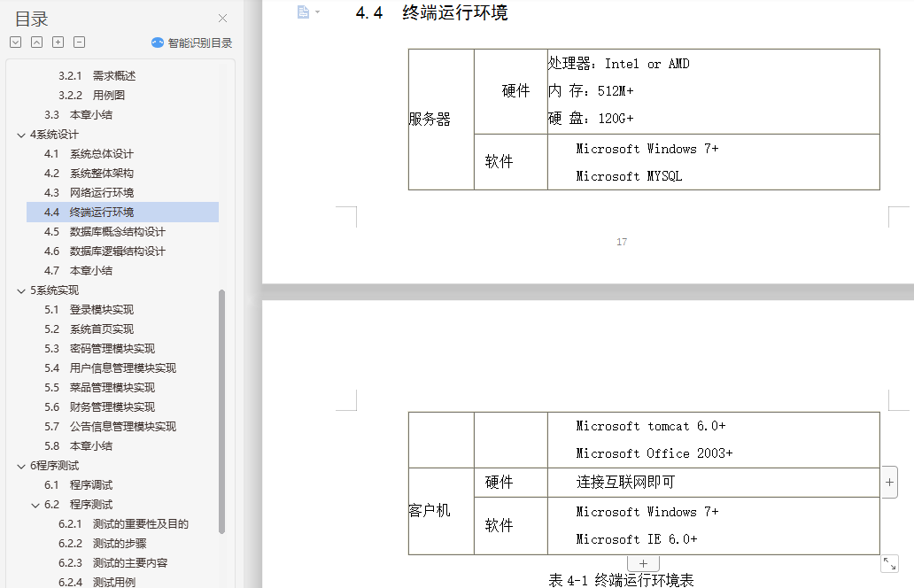Image resolution: width=914 pixels, height=588 pixels.
Task: Click the 表 4-1 终端运行环境表 caption
Action: tap(621, 580)
